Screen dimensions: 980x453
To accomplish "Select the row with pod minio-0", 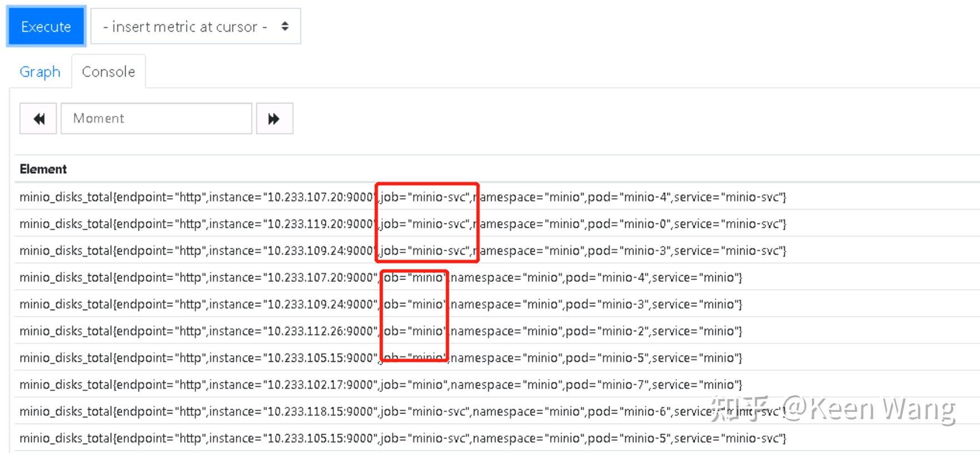I will tap(497, 223).
